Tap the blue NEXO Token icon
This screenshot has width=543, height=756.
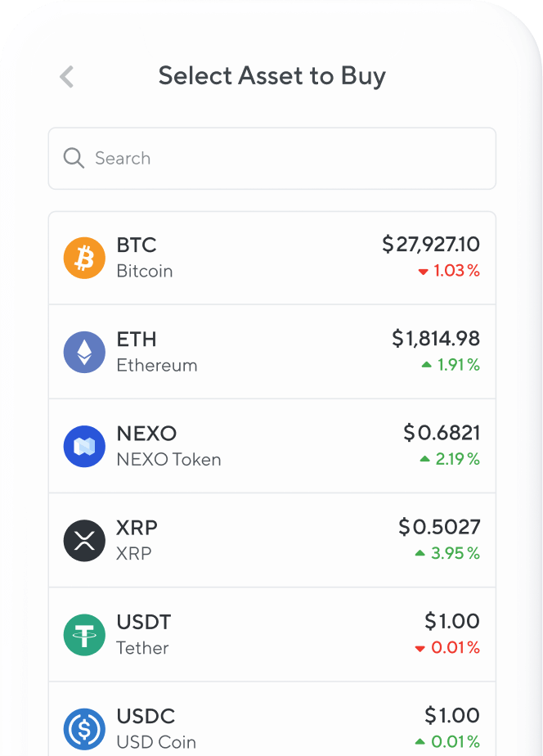[84, 447]
